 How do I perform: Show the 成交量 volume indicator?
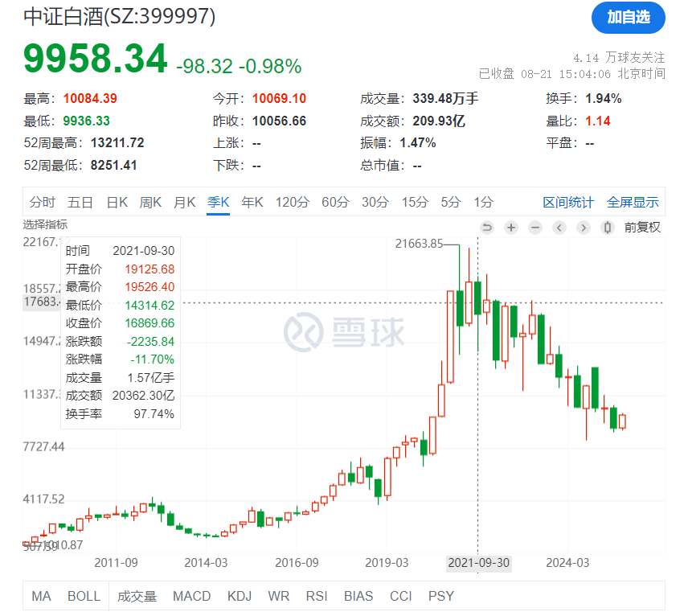point(137,596)
